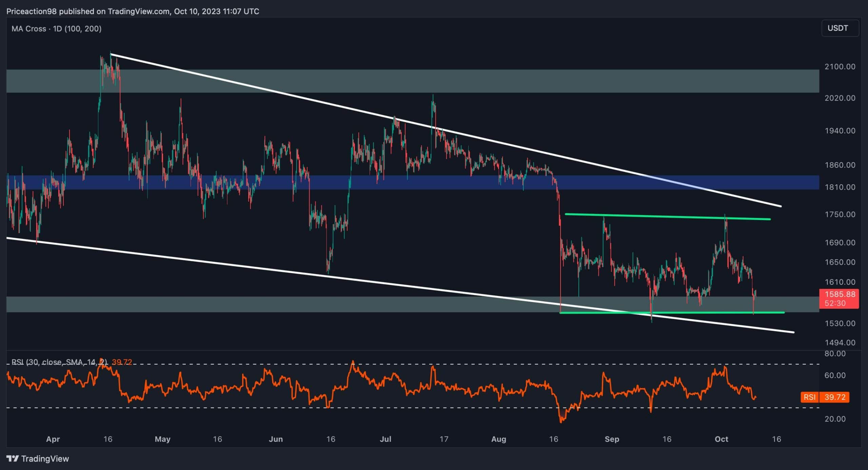Viewport: 868px width, 470px height.
Task: Click the Apr label on time axis
Action: pyautogui.click(x=53, y=439)
